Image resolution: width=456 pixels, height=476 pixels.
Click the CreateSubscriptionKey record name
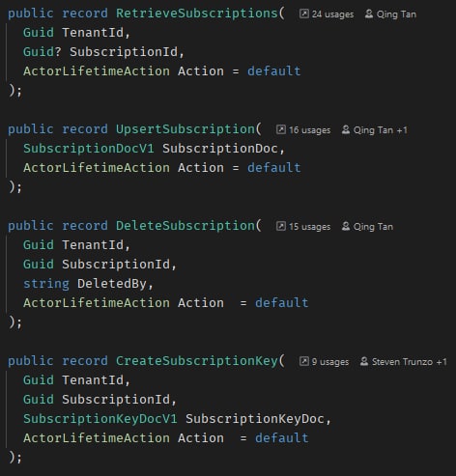pyautogui.click(x=197, y=361)
